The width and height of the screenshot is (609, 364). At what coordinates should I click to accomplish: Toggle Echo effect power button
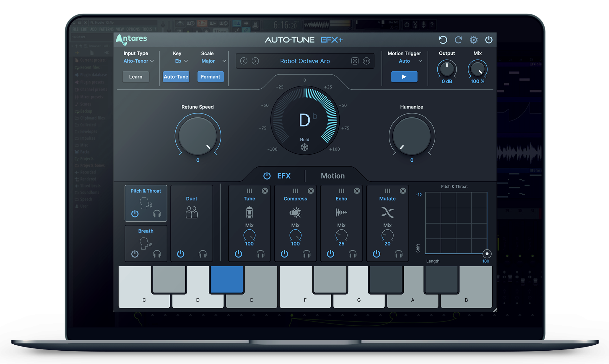[331, 254]
